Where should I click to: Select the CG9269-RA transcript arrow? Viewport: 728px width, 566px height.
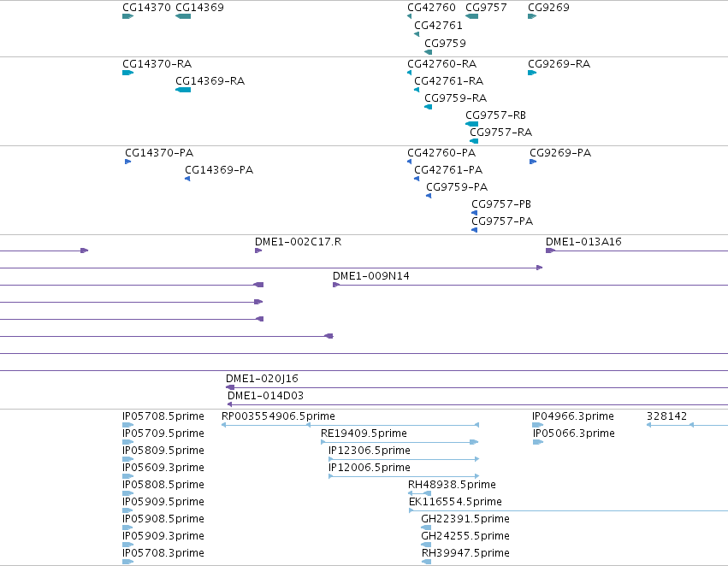coord(532,73)
